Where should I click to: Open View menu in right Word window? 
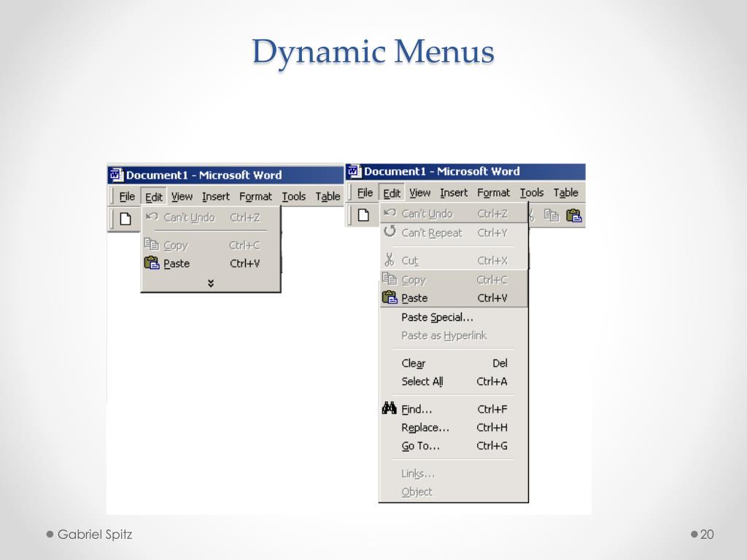pos(419,192)
